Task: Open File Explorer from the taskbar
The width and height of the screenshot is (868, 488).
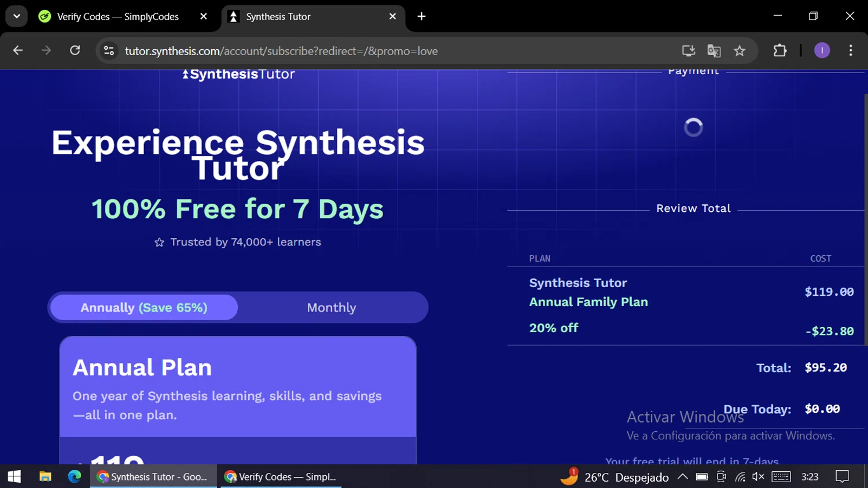Action: click(45, 476)
